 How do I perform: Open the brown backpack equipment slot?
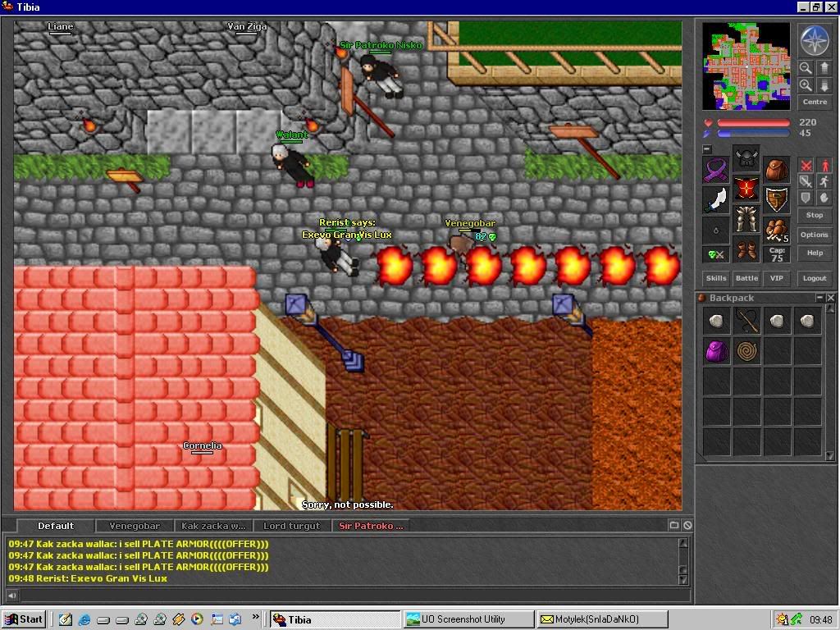point(777,171)
